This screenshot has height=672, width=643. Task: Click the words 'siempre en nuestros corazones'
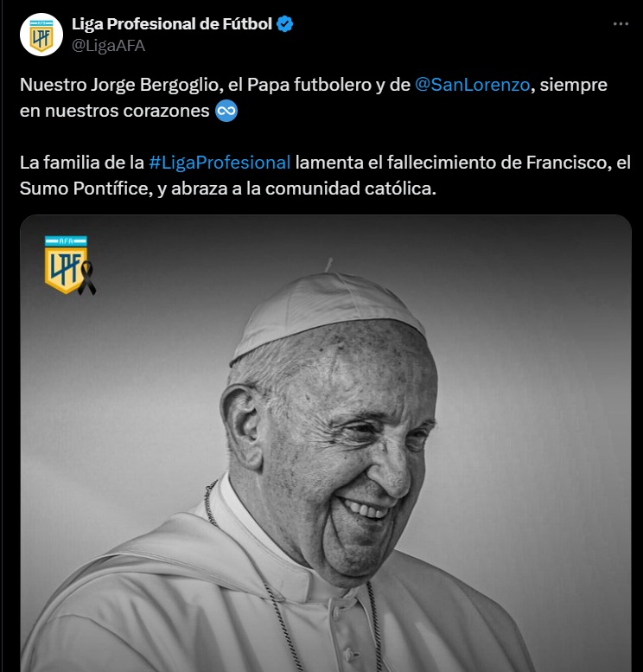click(x=313, y=98)
